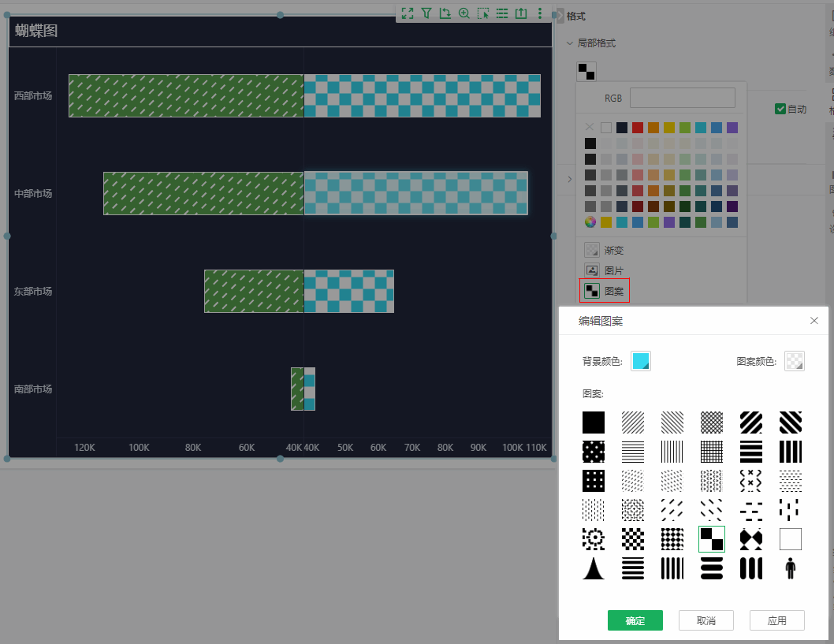Viewport: 834px width, 644px height.
Task: Click the checker fill preview under 局部格式
Action: click(586, 71)
